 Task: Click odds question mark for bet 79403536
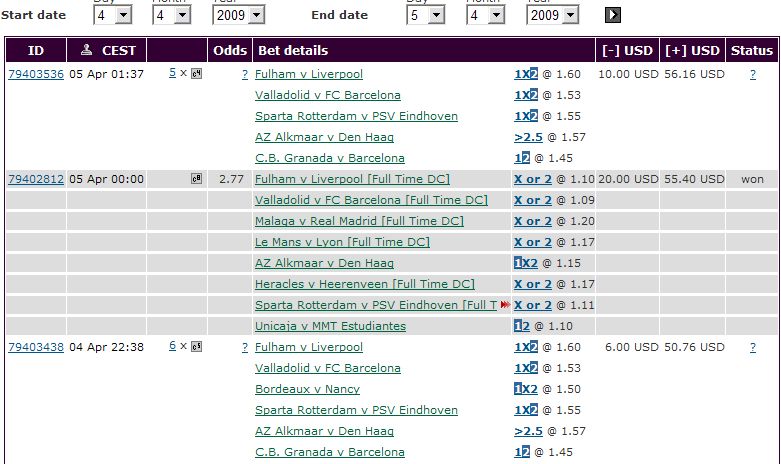[x=245, y=74]
